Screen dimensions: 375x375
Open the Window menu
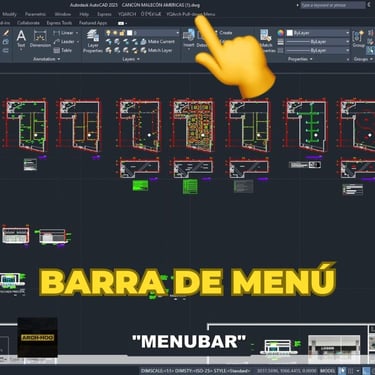pyautogui.click(x=63, y=14)
